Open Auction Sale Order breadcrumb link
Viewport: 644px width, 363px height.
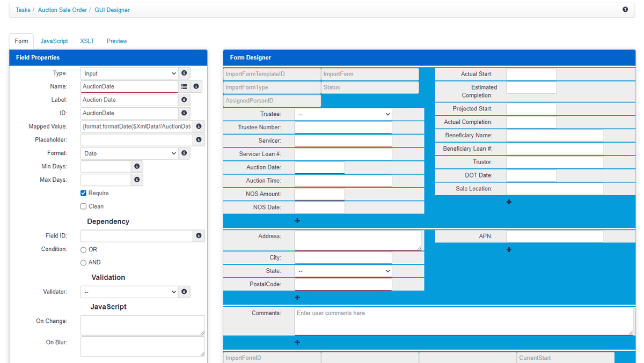62,10
